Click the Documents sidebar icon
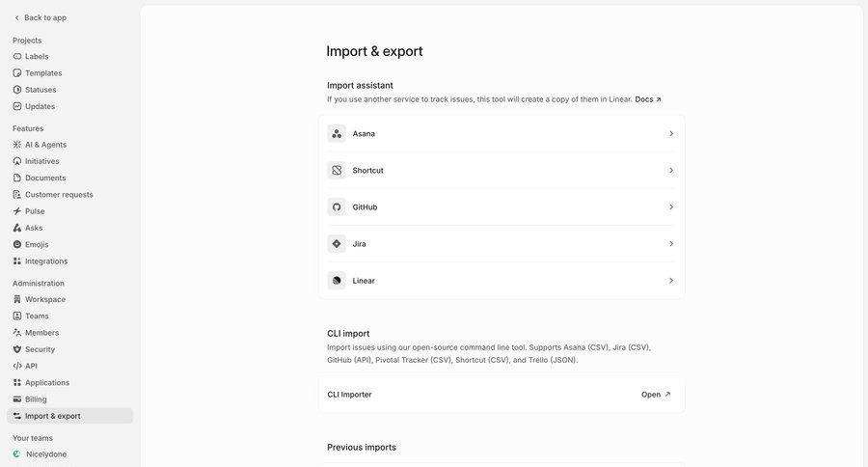The width and height of the screenshot is (868, 467). [17, 178]
